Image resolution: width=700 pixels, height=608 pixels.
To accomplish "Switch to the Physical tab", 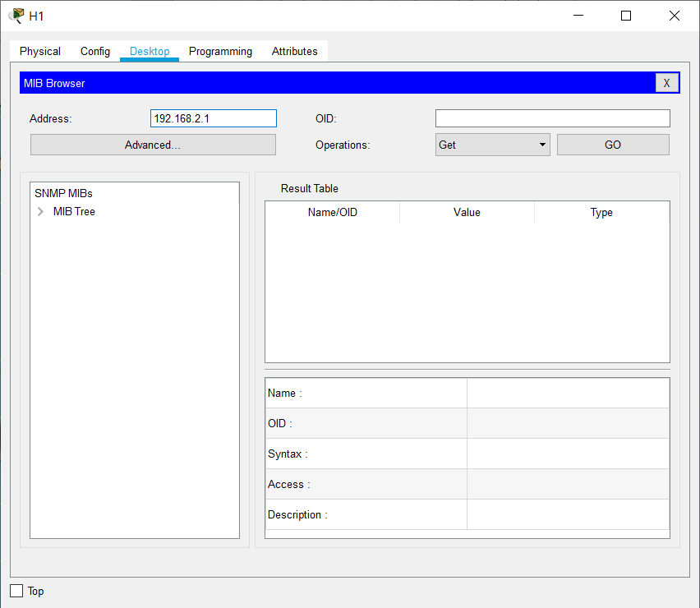I will coord(40,51).
